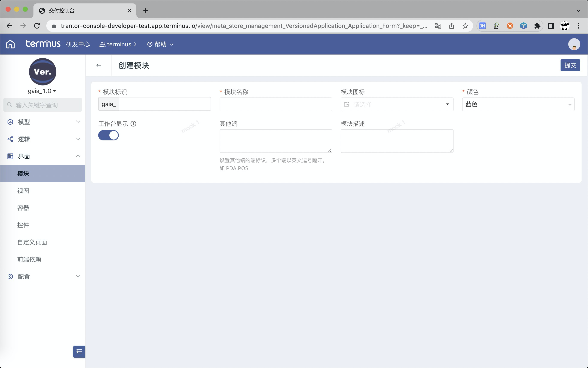Image resolution: width=588 pixels, height=368 pixels.
Task: Select 自定义页面 in sidebar
Action: (32, 242)
